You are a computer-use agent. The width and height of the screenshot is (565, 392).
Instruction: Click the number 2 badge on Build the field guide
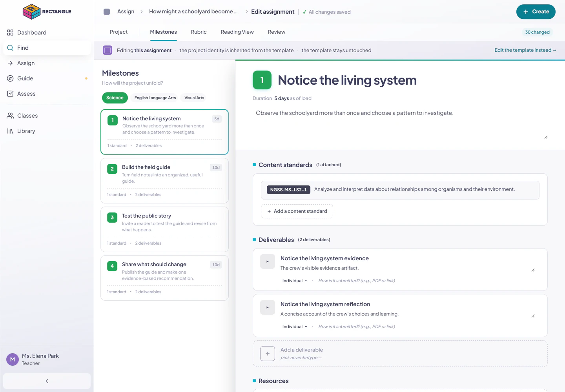tap(112, 169)
